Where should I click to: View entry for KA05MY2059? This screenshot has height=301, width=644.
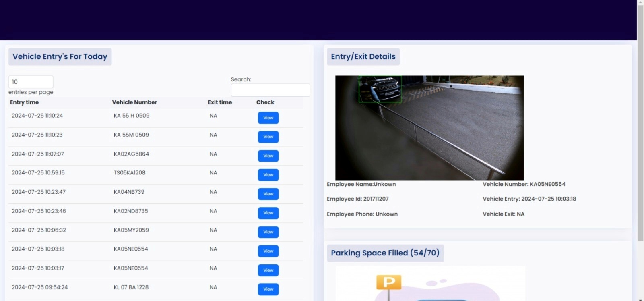268,232
